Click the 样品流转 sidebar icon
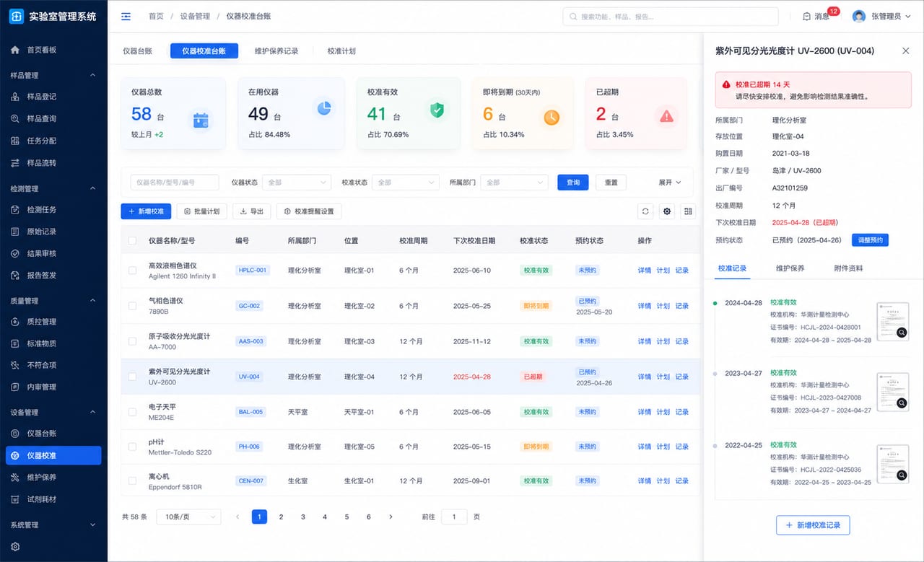This screenshot has width=924, height=562. 15,163
